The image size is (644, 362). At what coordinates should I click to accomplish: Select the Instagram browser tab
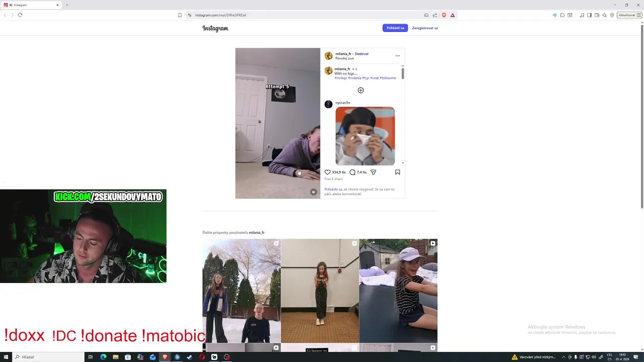click(x=31, y=5)
